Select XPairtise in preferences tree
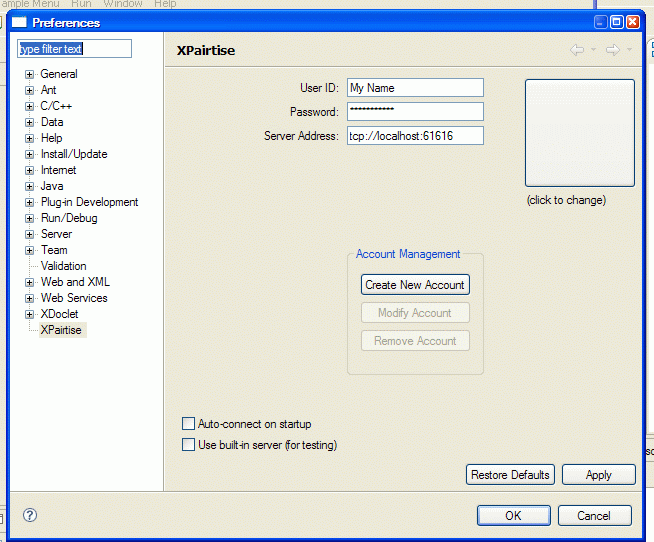 pyautogui.click(x=61, y=330)
